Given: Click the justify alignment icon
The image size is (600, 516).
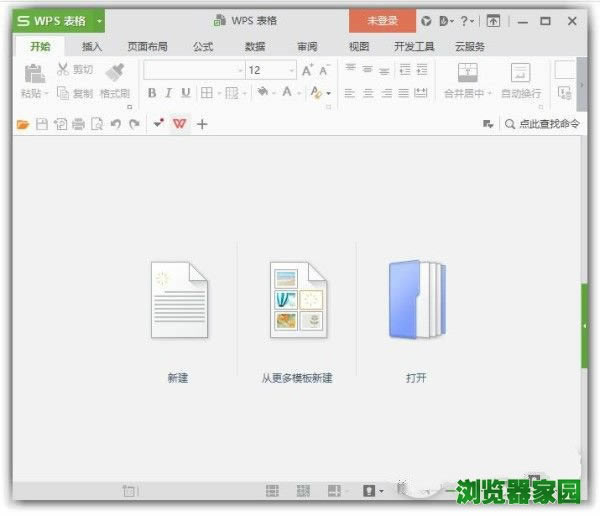Looking at the screenshot, I should pyautogui.click(x=404, y=93).
